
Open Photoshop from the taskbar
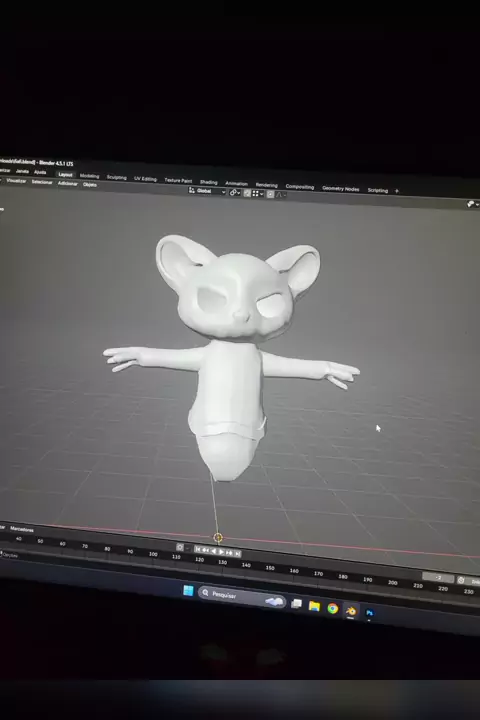[x=369, y=613]
